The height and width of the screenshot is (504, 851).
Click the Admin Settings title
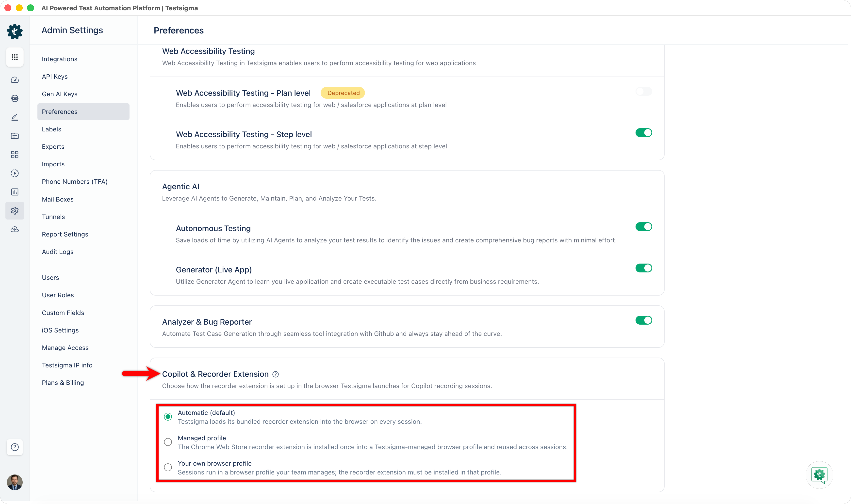(x=72, y=30)
